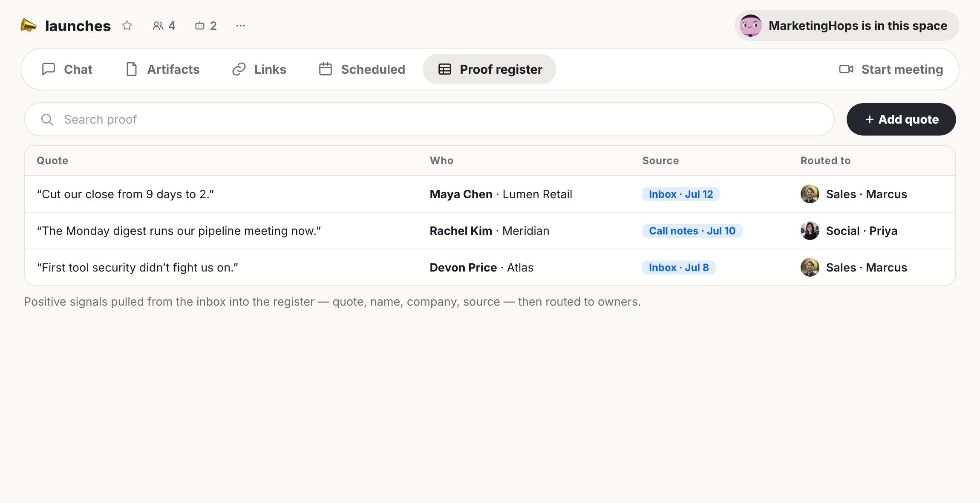Open the Inbox · Jul 8 source tag
The height and width of the screenshot is (503, 980).
click(679, 267)
